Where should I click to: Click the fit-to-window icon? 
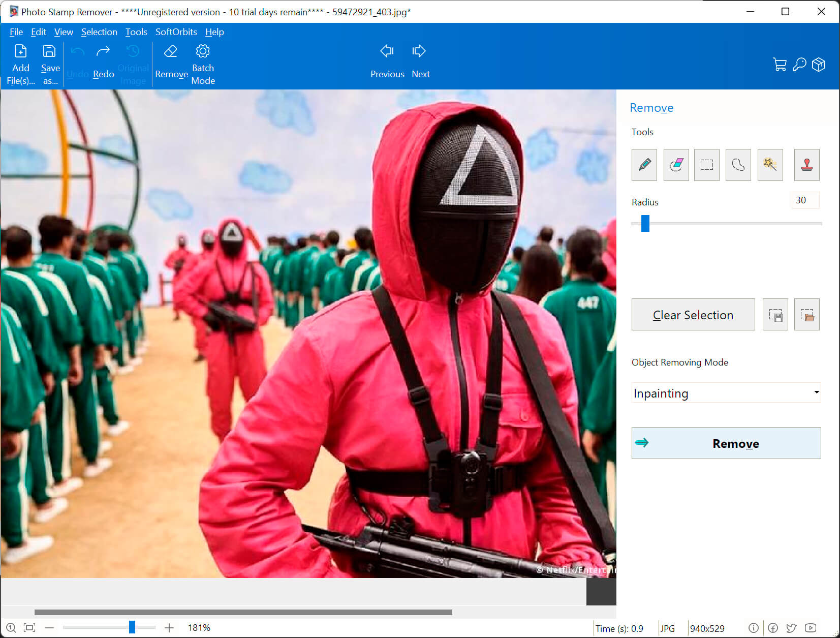[x=29, y=628]
